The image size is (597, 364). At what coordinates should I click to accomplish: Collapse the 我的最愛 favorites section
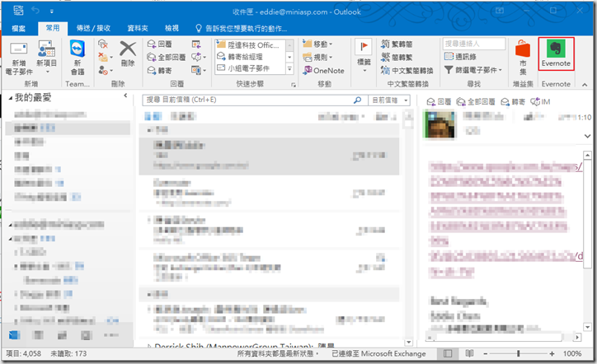point(10,98)
